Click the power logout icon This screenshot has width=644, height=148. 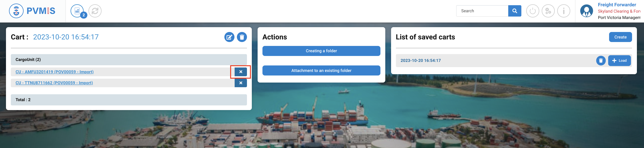[x=533, y=11]
